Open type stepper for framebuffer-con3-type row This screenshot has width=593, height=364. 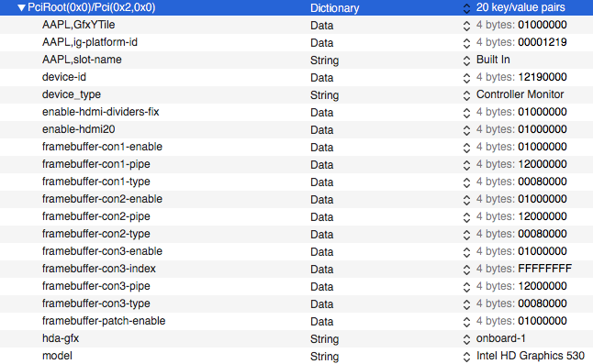(466, 304)
